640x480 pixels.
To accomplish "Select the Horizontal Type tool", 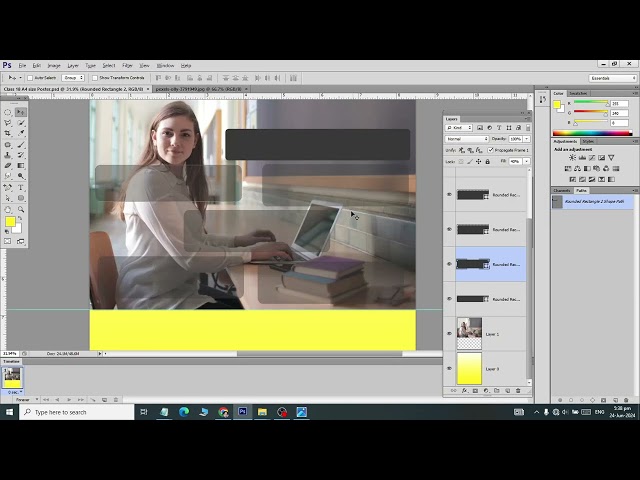I will coord(21,187).
